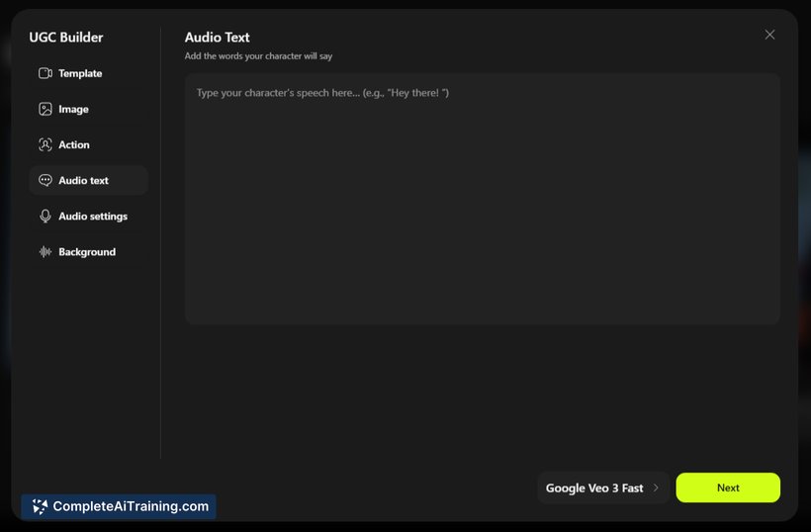Viewport: 811px width, 532px height.
Task: Switch to the Image step label
Action: point(73,109)
